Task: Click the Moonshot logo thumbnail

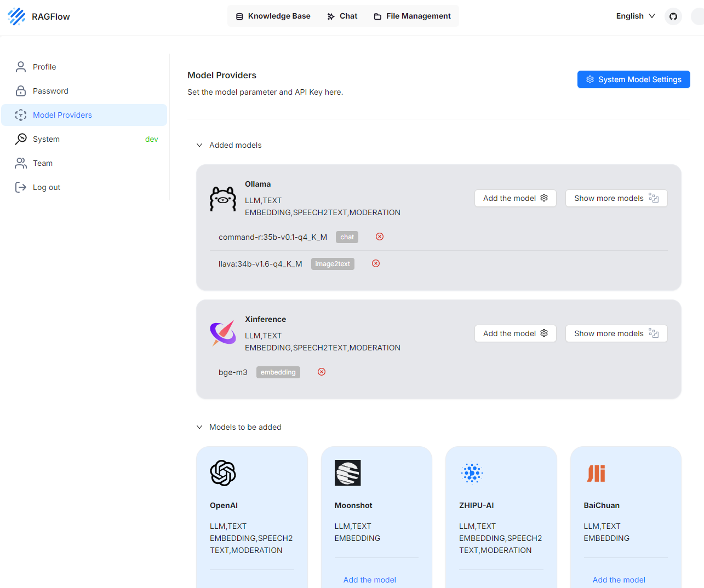Action: [x=347, y=473]
